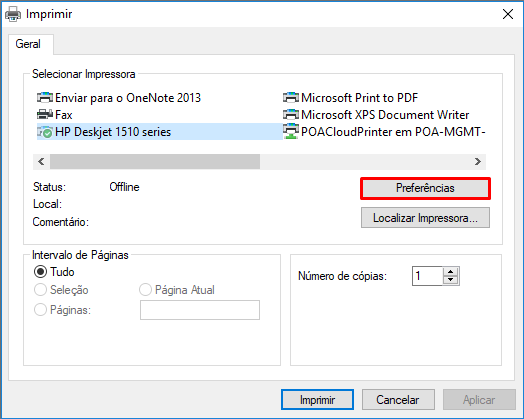This screenshot has height=419, width=524.
Task: Select the POACloudPrinter network printer icon
Action: pyautogui.click(x=291, y=132)
